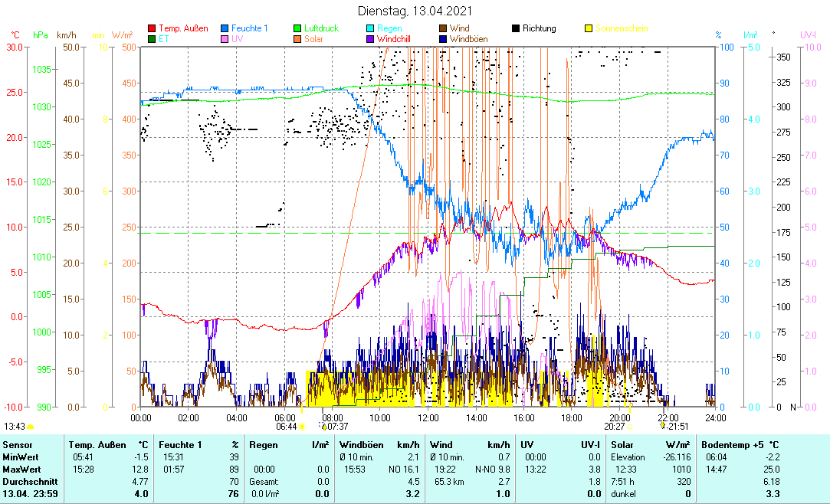The image size is (830, 504).
Task: Click the green Luftdruck legend square
Action: point(297,29)
